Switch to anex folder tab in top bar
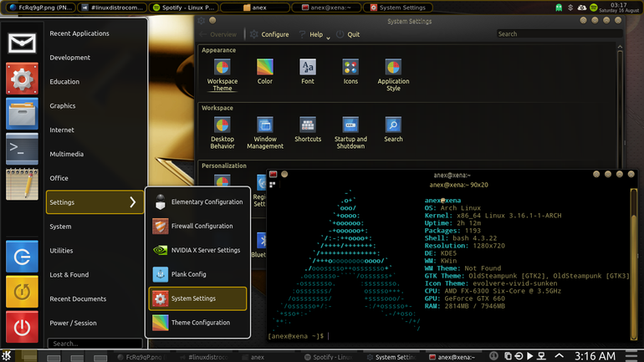Image resolution: width=644 pixels, height=362 pixels. click(255, 8)
